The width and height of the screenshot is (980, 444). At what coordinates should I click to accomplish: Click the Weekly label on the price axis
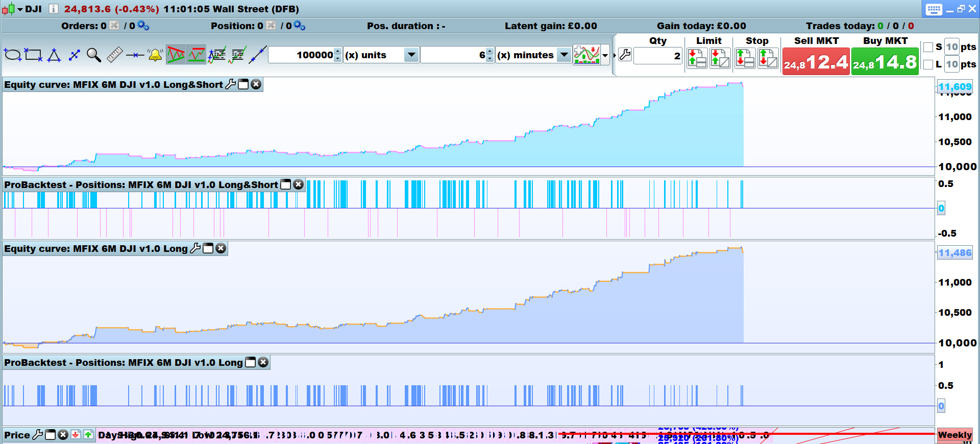955,435
